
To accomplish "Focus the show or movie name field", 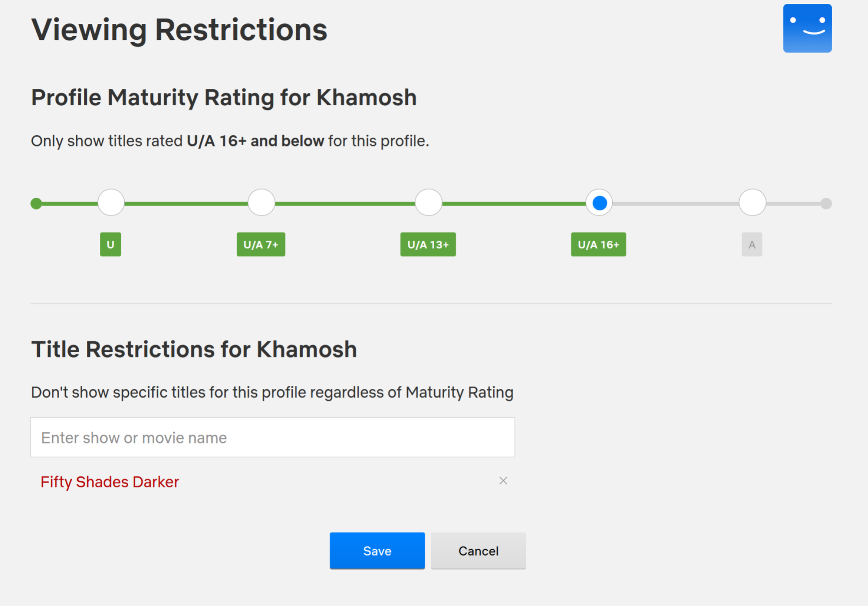I will [x=273, y=437].
